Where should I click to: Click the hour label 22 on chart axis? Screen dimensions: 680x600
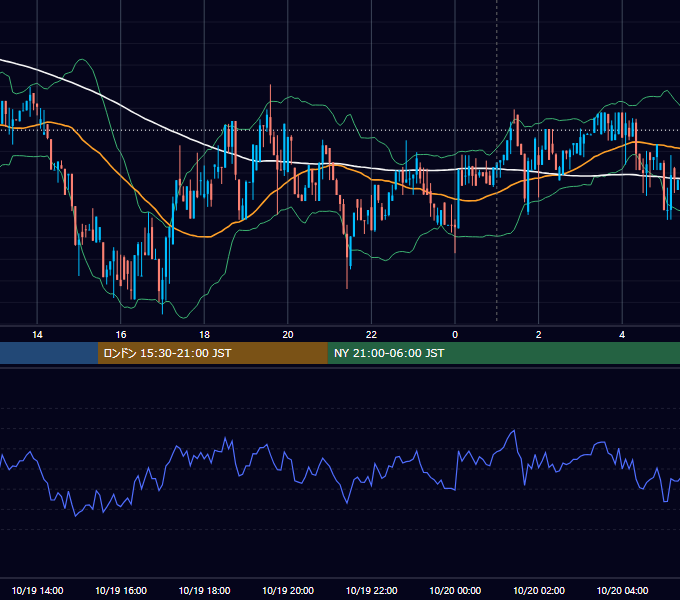[x=371, y=335]
